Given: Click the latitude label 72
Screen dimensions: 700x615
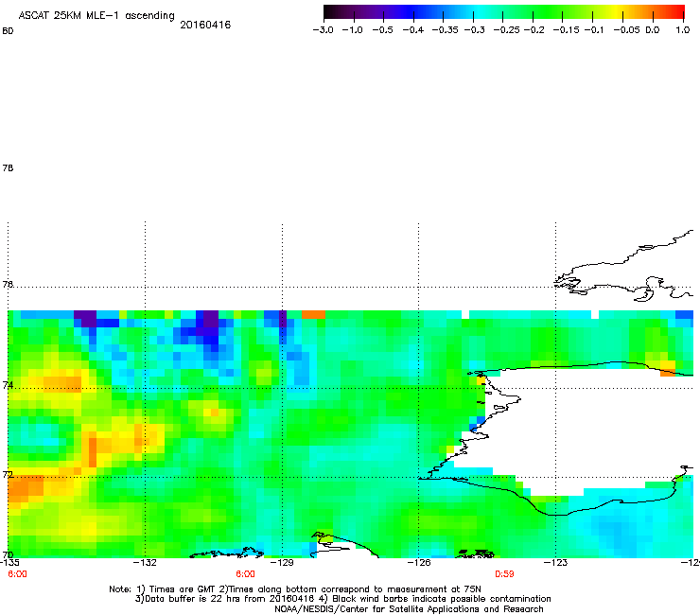Looking at the screenshot, I should (8, 474).
